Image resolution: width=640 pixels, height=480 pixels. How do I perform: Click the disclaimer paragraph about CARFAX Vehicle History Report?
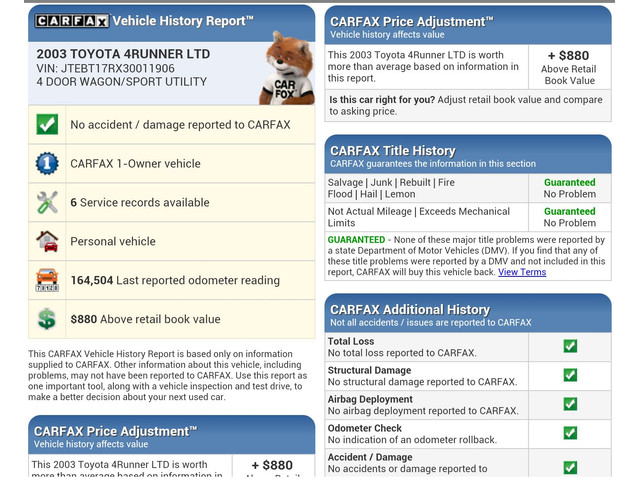pyautogui.click(x=168, y=376)
